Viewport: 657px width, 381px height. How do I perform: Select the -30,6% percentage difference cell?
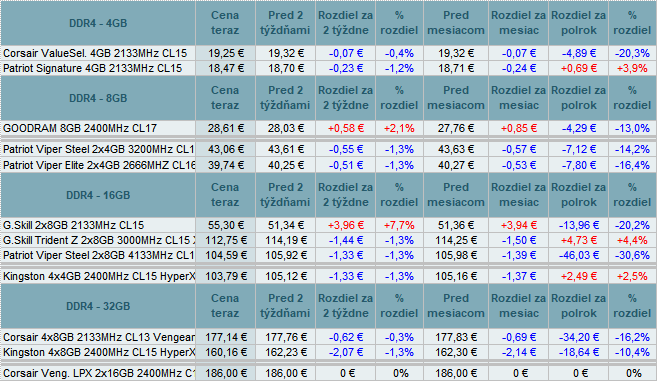click(632, 255)
